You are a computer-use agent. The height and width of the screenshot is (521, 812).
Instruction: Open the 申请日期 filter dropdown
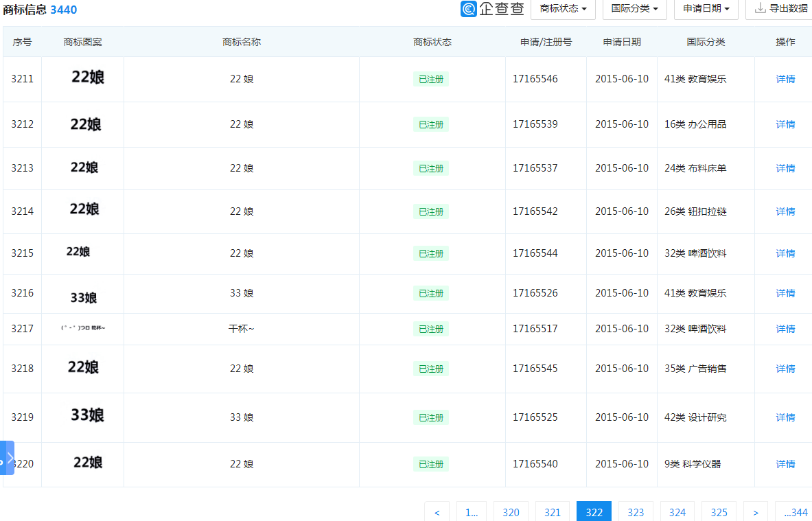pos(705,10)
